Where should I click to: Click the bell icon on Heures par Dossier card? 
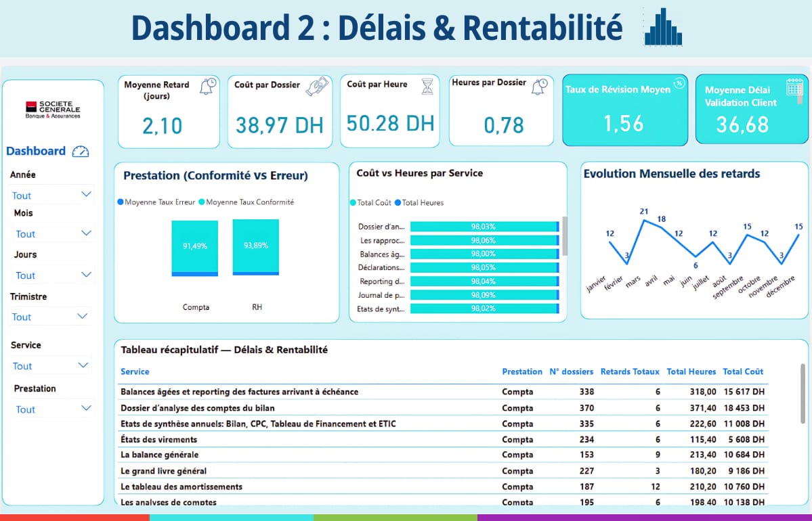point(539,87)
